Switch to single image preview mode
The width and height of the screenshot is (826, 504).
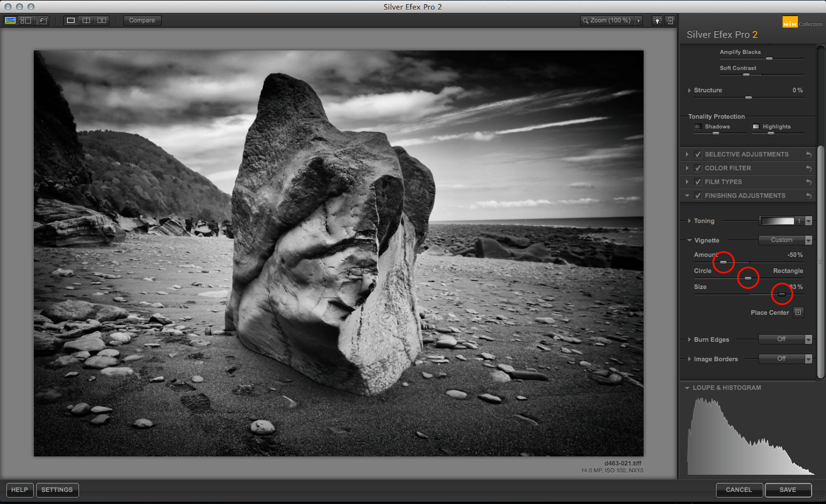[x=71, y=20]
